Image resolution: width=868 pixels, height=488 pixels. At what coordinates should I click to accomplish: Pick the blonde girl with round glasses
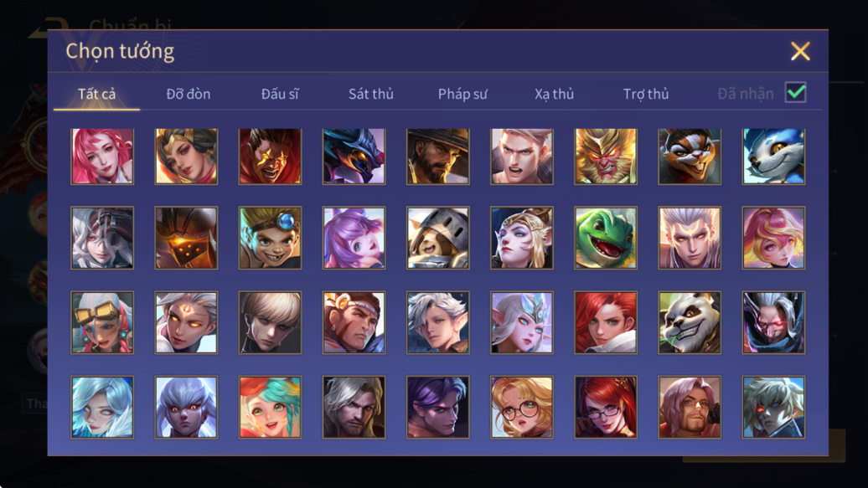521,407
